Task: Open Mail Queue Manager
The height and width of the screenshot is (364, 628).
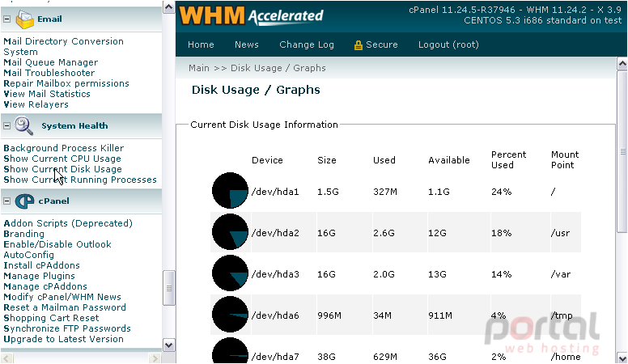Action: (50, 62)
